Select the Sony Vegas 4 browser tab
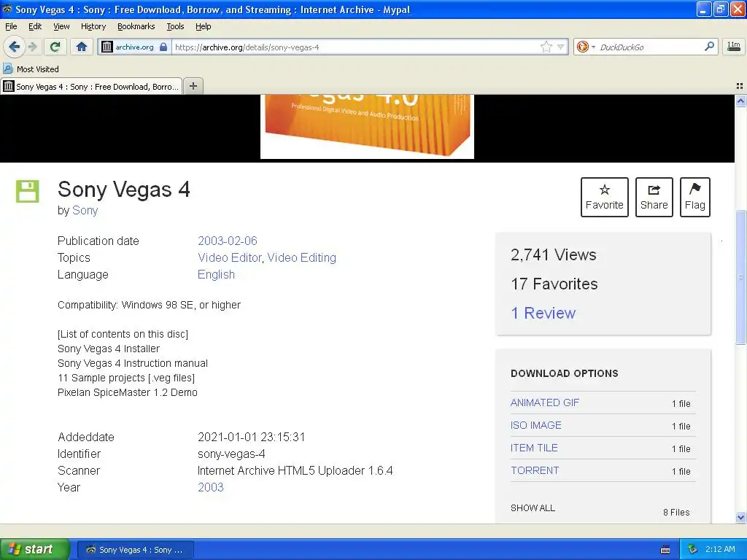747x560 pixels. click(91, 86)
